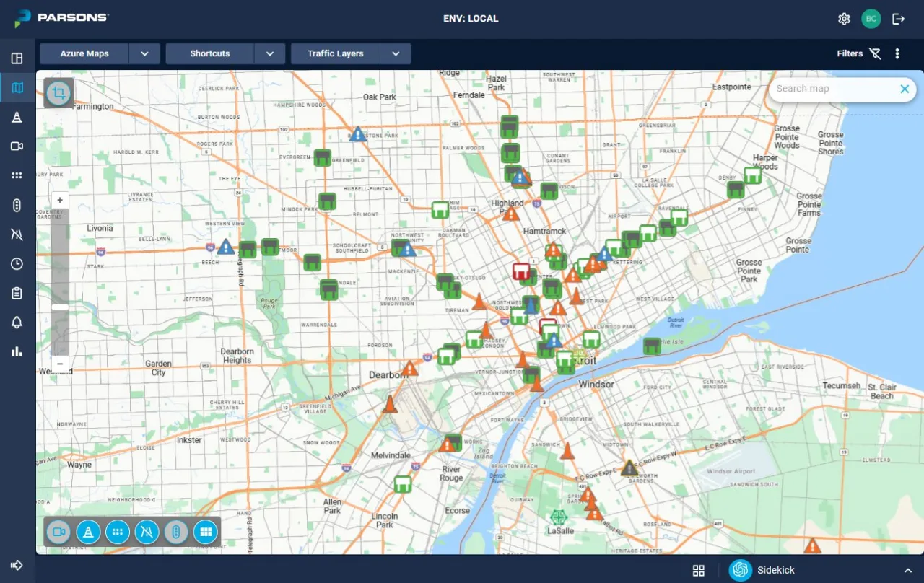Open the traffic cone events icon in sidebar

(17, 118)
